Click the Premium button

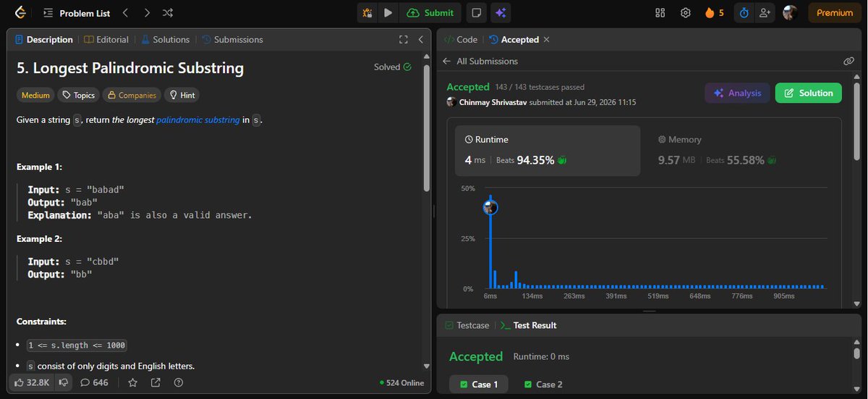835,12
